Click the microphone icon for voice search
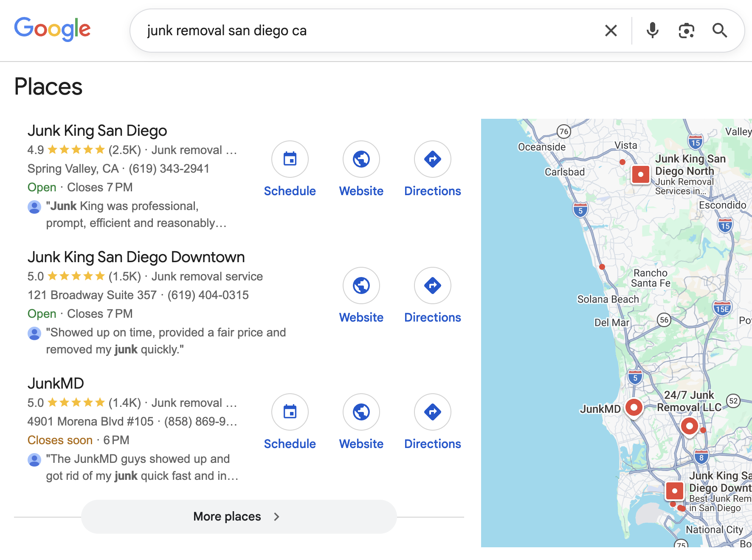 click(652, 30)
